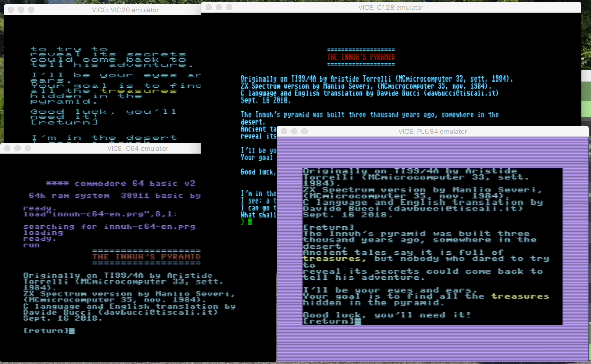This screenshot has width=591, height=364.
Task: Click 'I'll be your eyes and ears.' in PLUS4
Action: pyautogui.click(x=390, y=290)
